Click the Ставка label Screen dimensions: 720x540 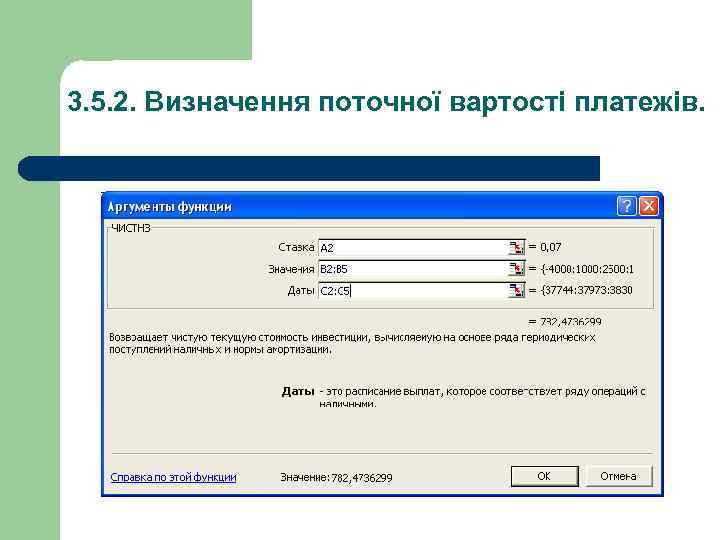pos(296,247)
